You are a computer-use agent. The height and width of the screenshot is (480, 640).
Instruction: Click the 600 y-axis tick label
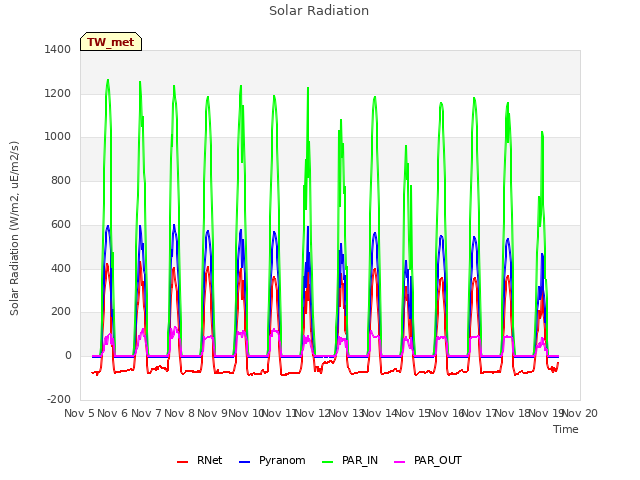[61, 224]
